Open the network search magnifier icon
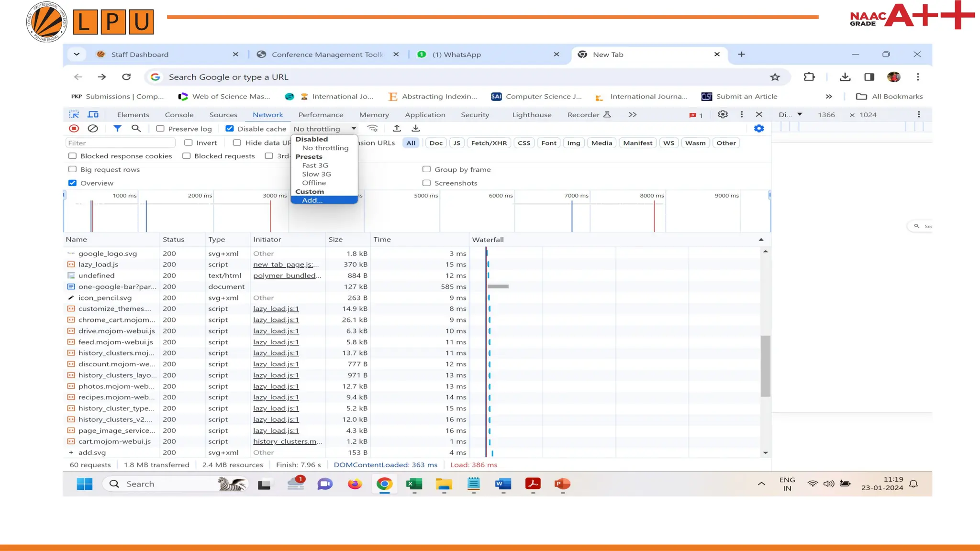 tap(136, 128)
